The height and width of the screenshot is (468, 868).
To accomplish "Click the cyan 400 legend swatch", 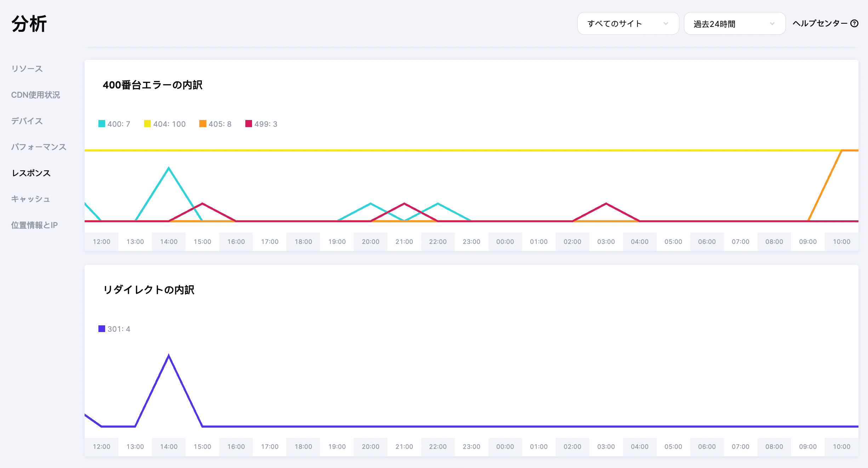I will click(102, 124).
